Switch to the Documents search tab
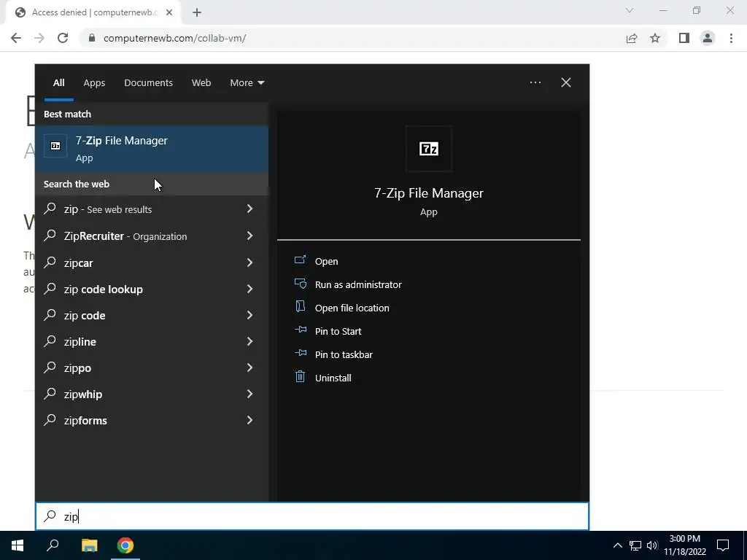 pyautogui.click(x=148, y=83)
